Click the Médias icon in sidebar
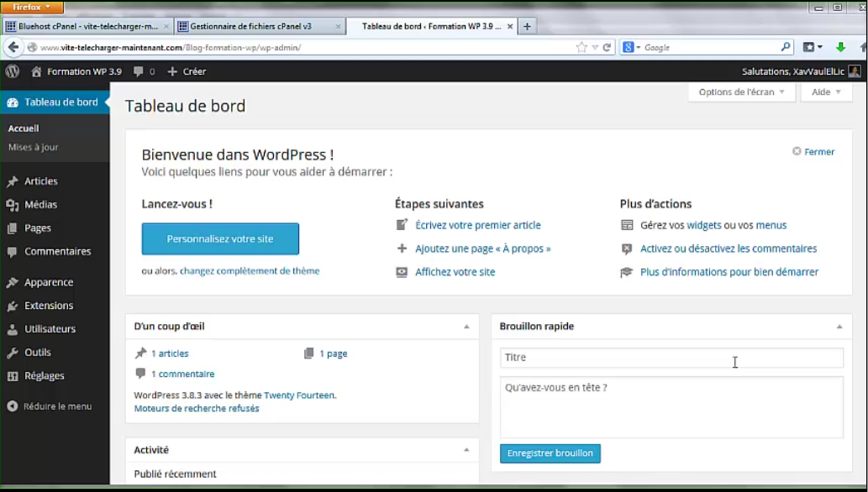868x492 pixels. tap(12, 205)
